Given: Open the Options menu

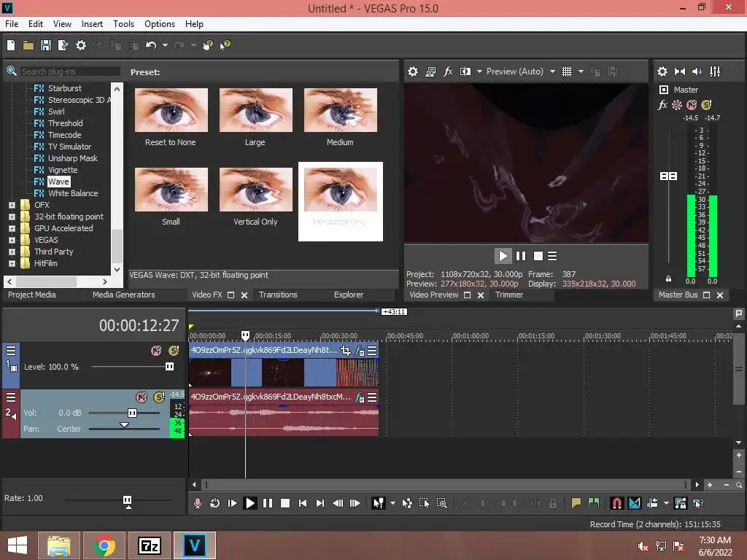Looking at the screenshot, I should pos(160,24).
